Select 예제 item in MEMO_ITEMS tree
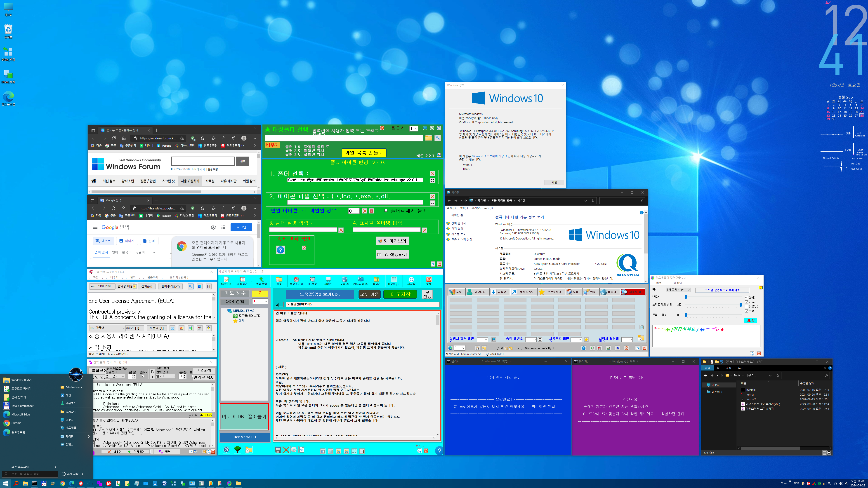The height and width of the screenshot is (488, 868). coord(242,321)
